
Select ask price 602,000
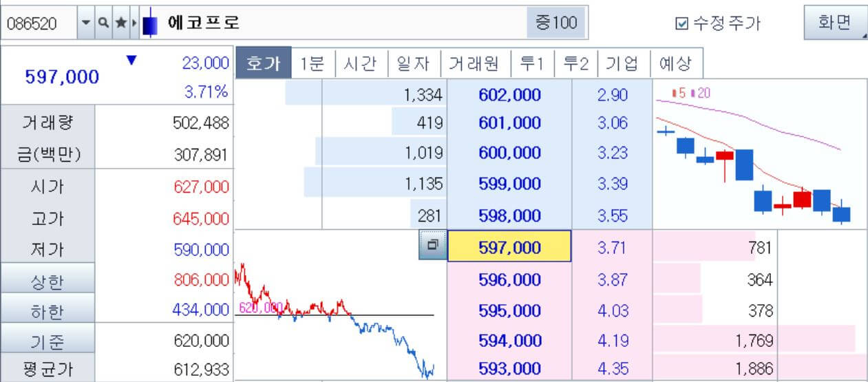pyautogui.click(x=509, y=95)
